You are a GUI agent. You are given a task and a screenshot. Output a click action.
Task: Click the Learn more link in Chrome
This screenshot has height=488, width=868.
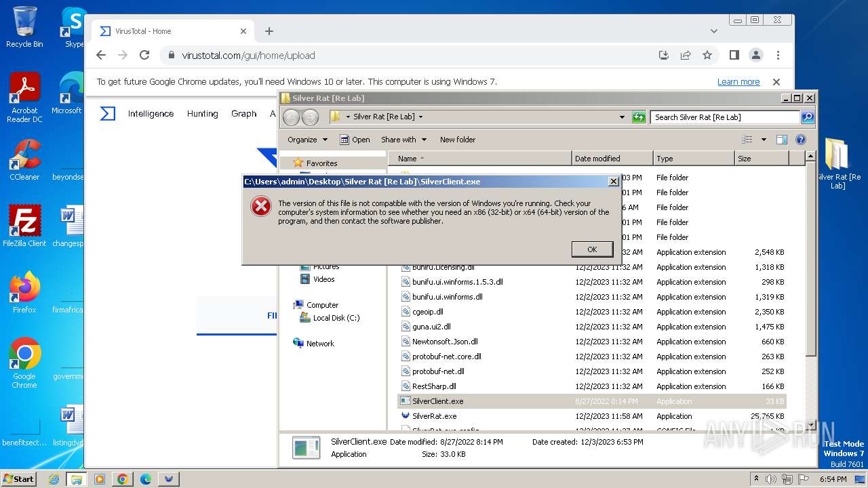[x=738, y=82]
